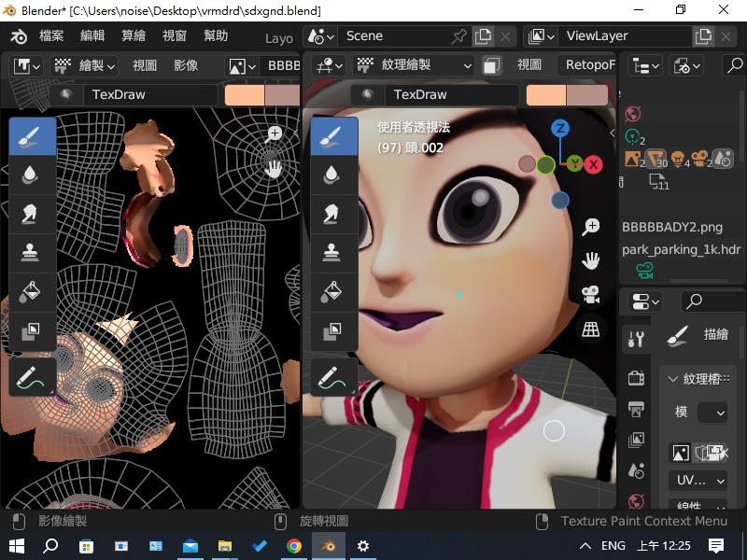
Task: Open the UV map dropdown in properties
Action: 698,480
